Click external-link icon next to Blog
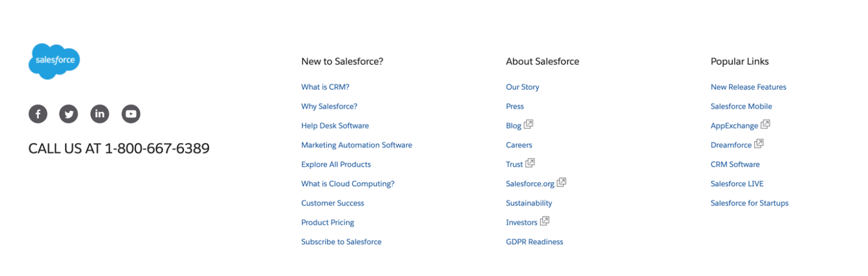868x276 pixels. pyautogui.click(x=529, y=124)
